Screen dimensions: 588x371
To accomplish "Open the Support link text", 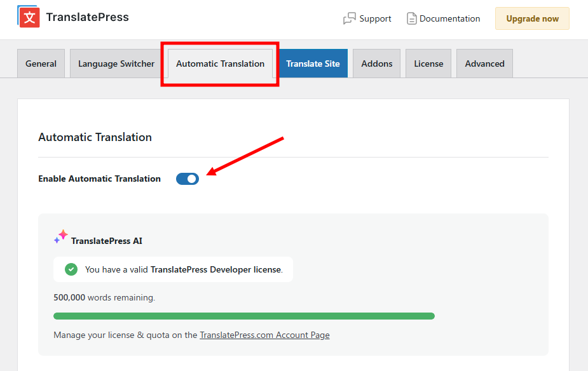I will (x=375, y=18).
